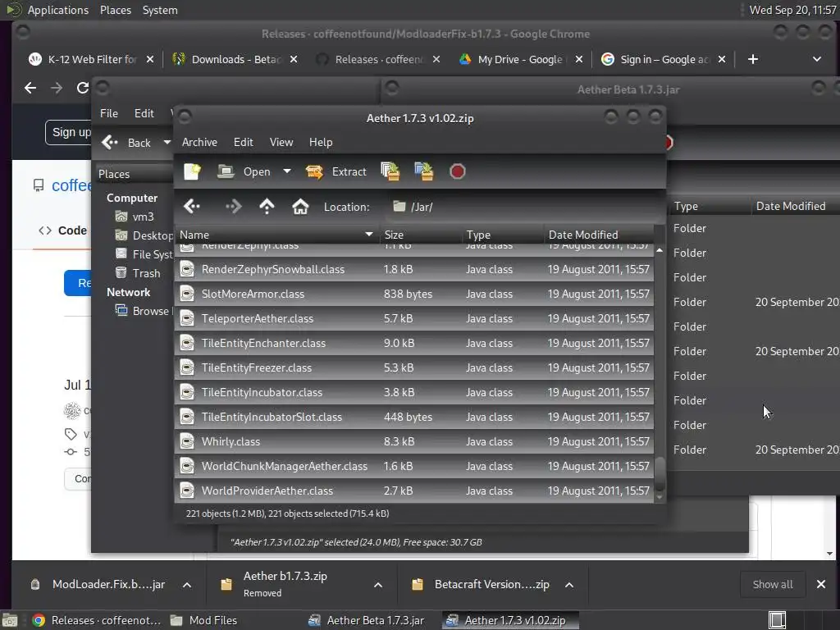Screen dimensions: 840x630
Task: Go forward in archive location history
Action: click(233, 206)
